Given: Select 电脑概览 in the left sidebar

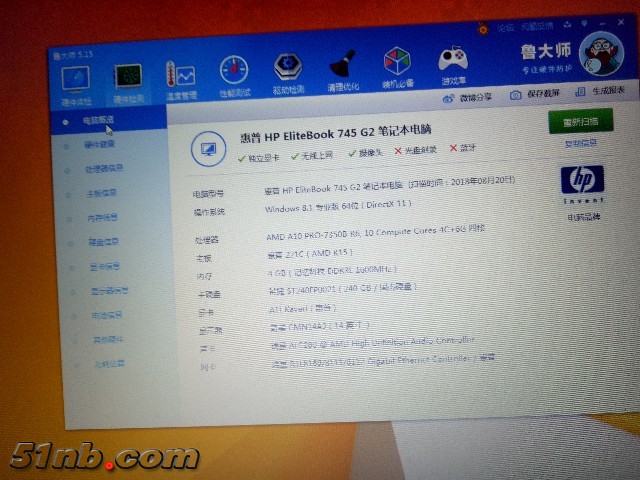Looking at the screenshot, I should pyautogui.click(x=98, y=121).
